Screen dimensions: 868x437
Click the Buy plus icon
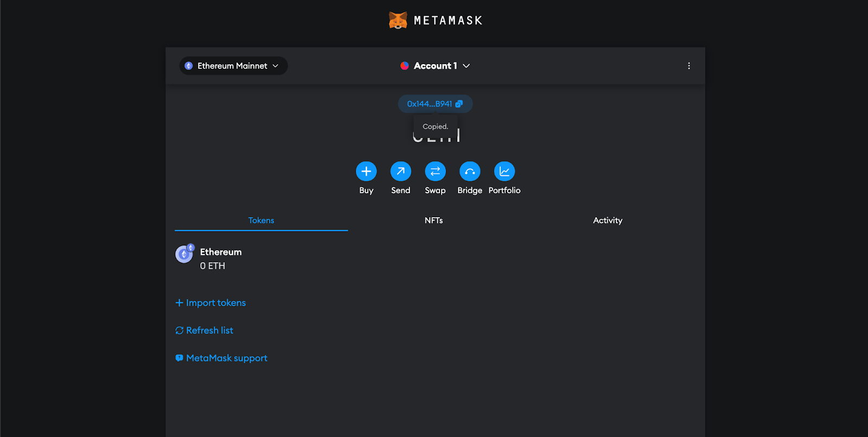tap(366, 172)
